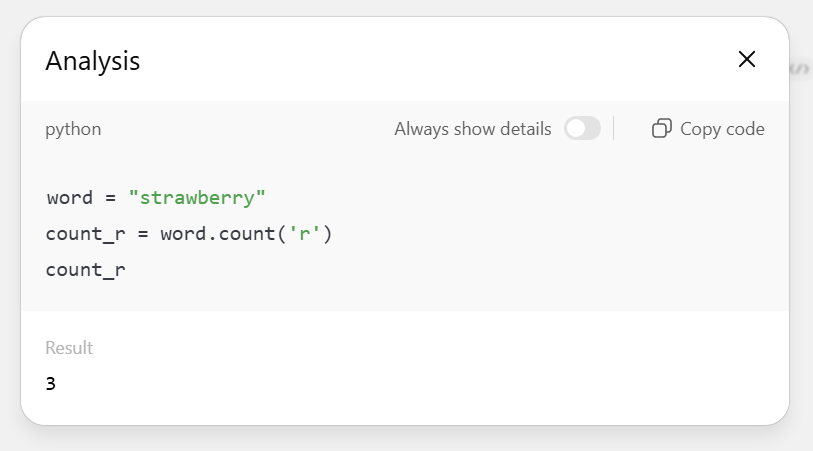Click the output value "3"
Screen dimensions: 813x451
[51, 383]
